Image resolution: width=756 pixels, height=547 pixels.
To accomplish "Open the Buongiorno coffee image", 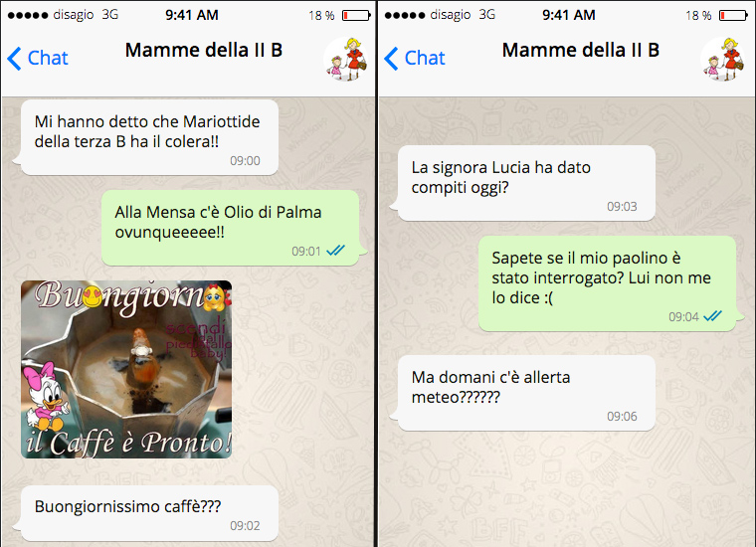I will coord(126,369).
